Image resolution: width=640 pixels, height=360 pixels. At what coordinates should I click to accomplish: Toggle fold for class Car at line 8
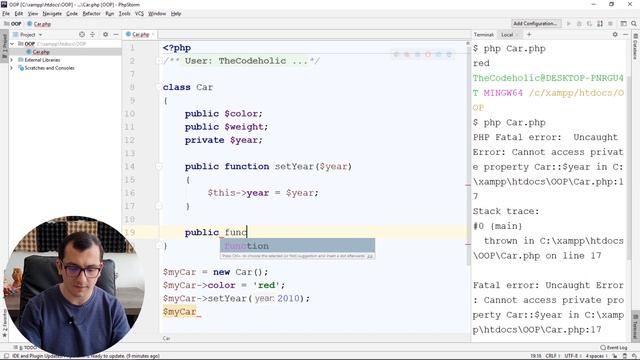158,87
